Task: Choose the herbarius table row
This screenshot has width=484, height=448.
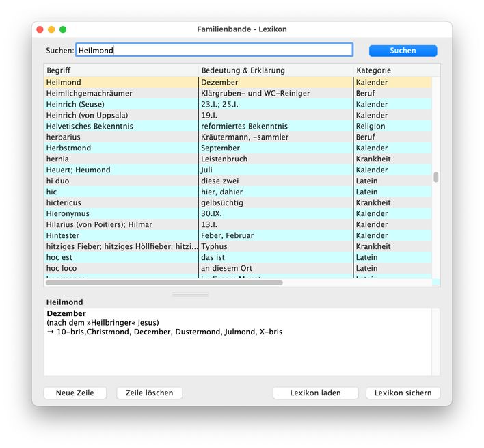Action: point(121,137)
